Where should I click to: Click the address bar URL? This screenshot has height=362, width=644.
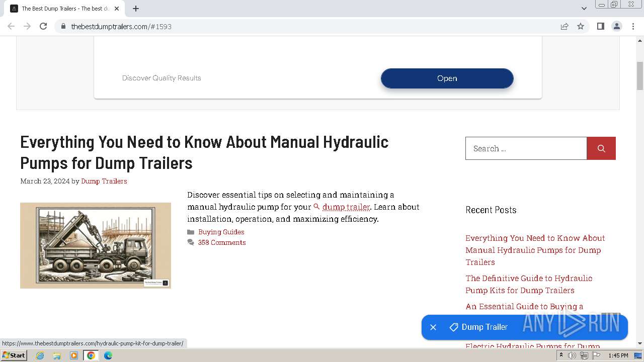click(121, 26)
